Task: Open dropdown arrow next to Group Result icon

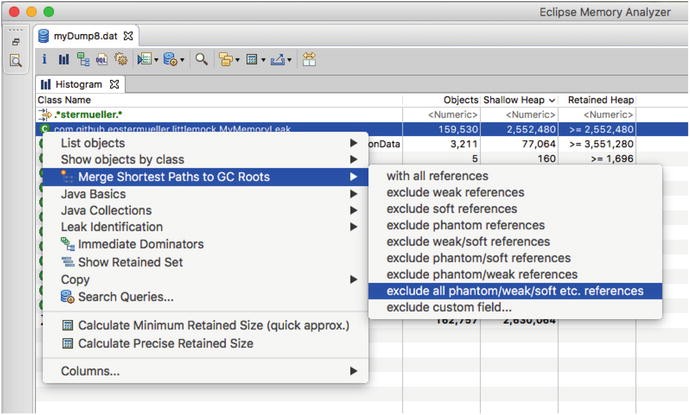Action: [237, 60]
